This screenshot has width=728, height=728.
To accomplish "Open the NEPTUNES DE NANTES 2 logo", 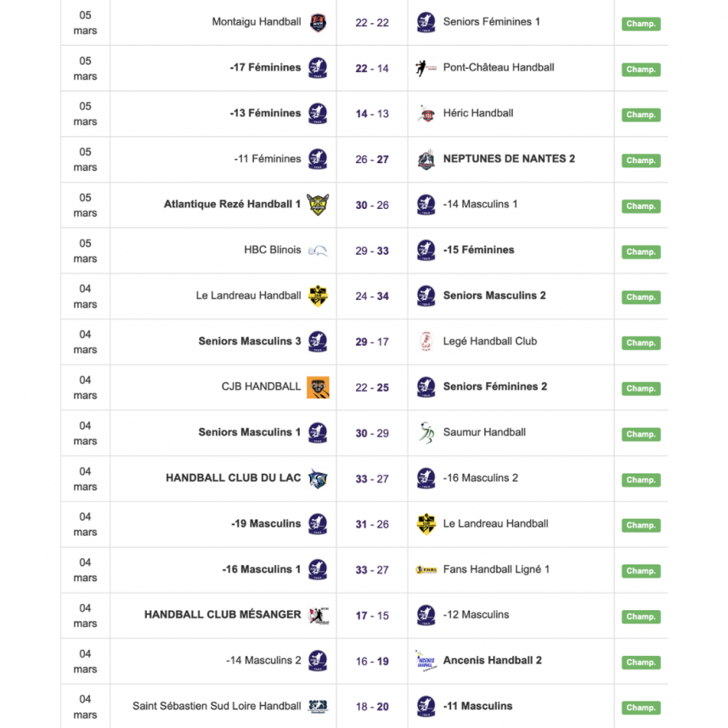I will pos(426,159).
